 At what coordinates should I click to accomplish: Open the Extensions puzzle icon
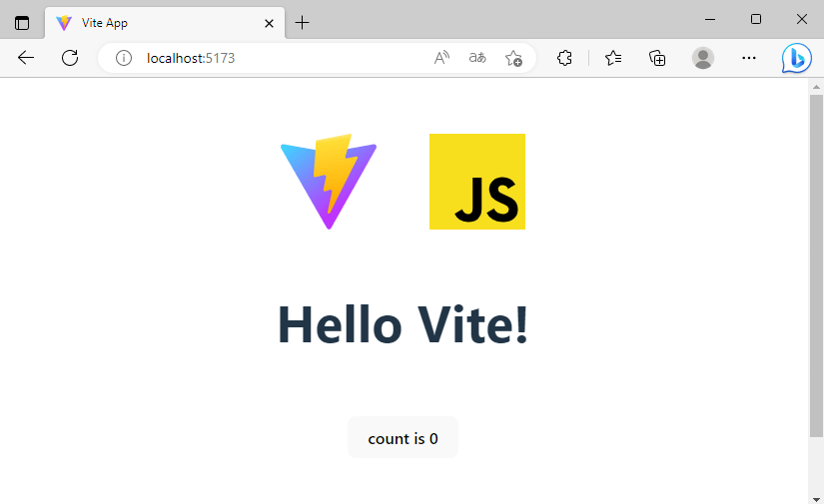click(x=564, y=58)
